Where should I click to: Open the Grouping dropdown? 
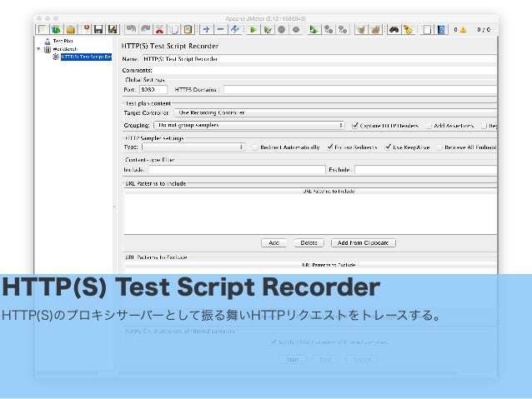click(249, 126)
